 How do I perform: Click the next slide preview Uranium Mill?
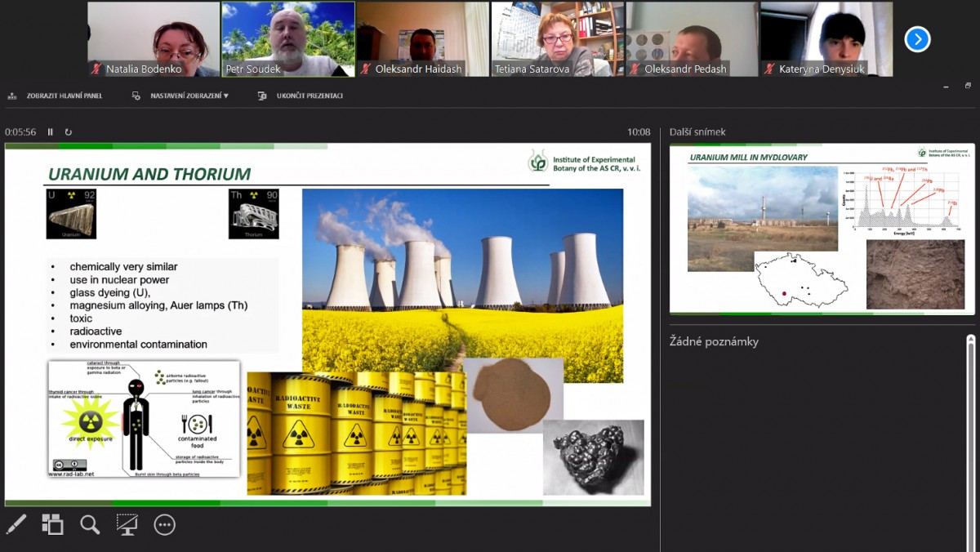click(x=822, y=229)
